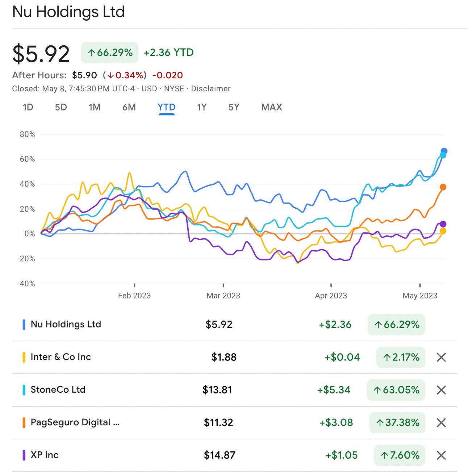The image size is (468, 476).
Task: Click Inter & Co yellow endpoint dot
Action: click(443, 231)
